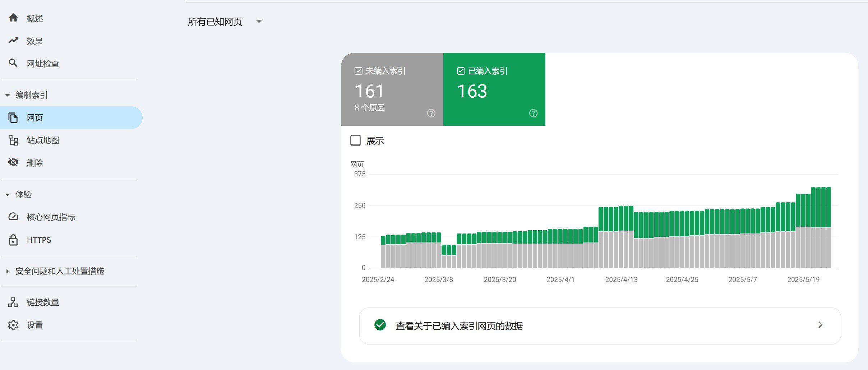Toggle the 展示 checkbox

[x=356, y=140]
